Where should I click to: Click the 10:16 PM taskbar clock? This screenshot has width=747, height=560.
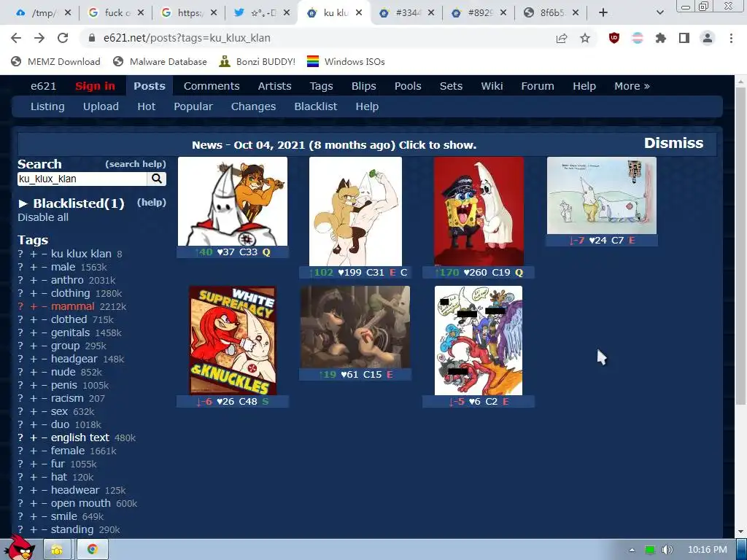coord(708,550)
